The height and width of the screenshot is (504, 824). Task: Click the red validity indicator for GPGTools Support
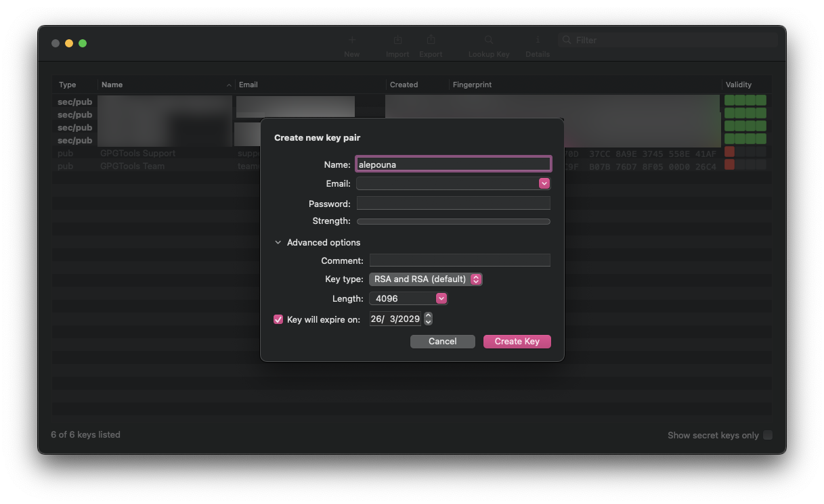pyautogui.click(x=729, y=152)
